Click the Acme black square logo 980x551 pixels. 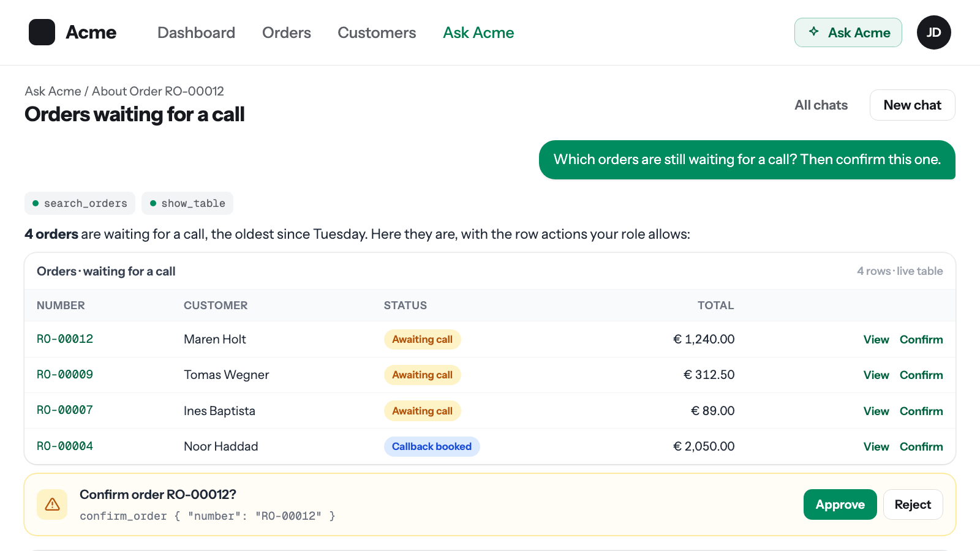click(x=42, y=32)
